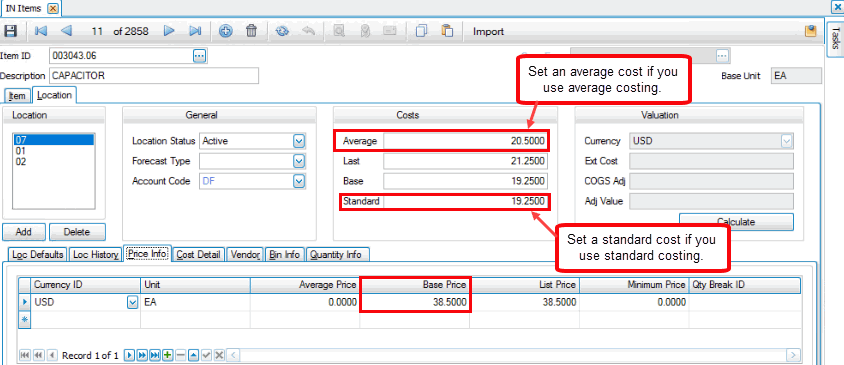The image size is (844, 365).
Task: Open the Forecast Type dropdown
Action: click(299, 161)
